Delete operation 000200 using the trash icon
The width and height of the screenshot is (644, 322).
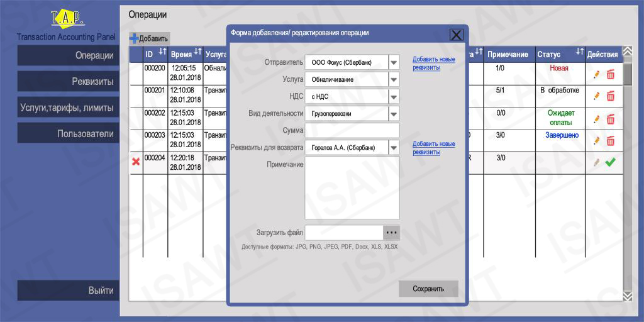[610, 74]
